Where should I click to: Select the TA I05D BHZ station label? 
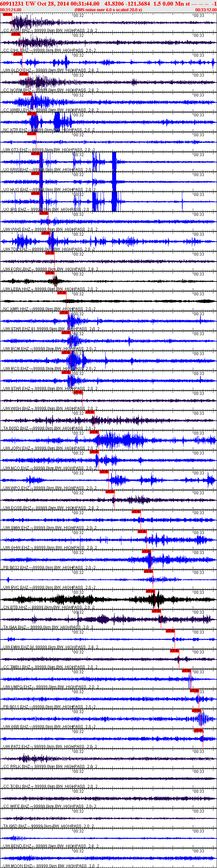[x=16, y=826]
